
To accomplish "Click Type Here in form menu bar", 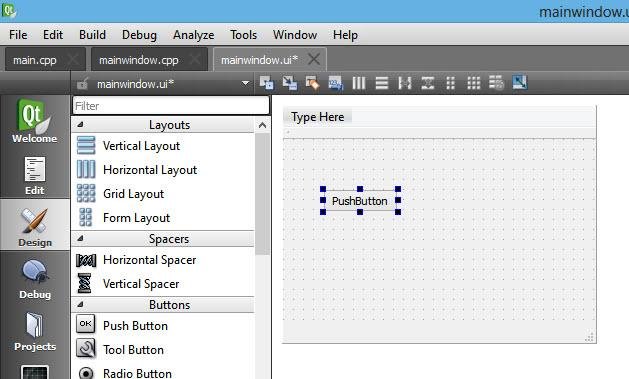I will (x=317, y=117).
